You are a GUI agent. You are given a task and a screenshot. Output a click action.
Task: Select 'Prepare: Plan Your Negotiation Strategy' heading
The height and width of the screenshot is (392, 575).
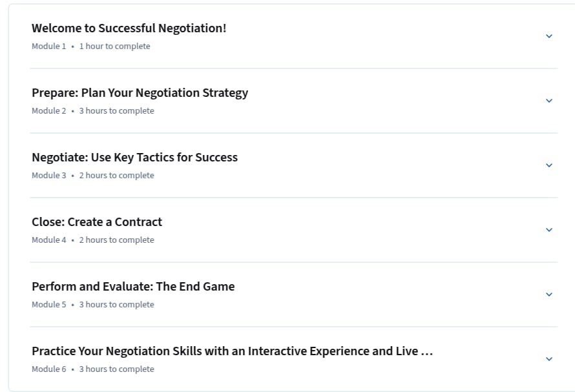pos(140,93)
